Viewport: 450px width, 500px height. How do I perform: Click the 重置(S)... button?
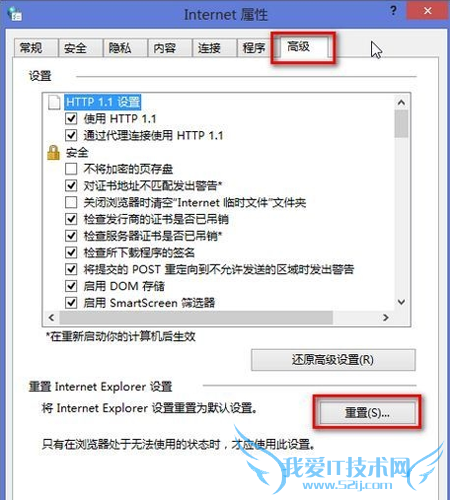367,413
